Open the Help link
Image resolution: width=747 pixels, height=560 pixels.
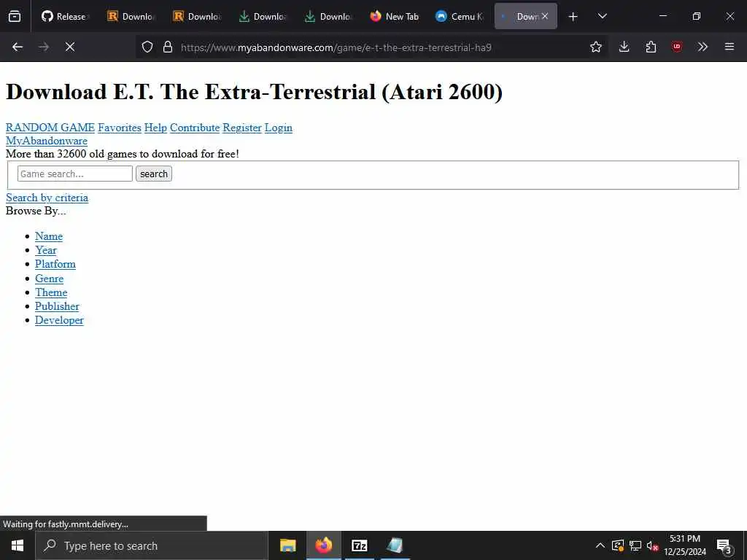pyautogui.click(x=156, y=128)
